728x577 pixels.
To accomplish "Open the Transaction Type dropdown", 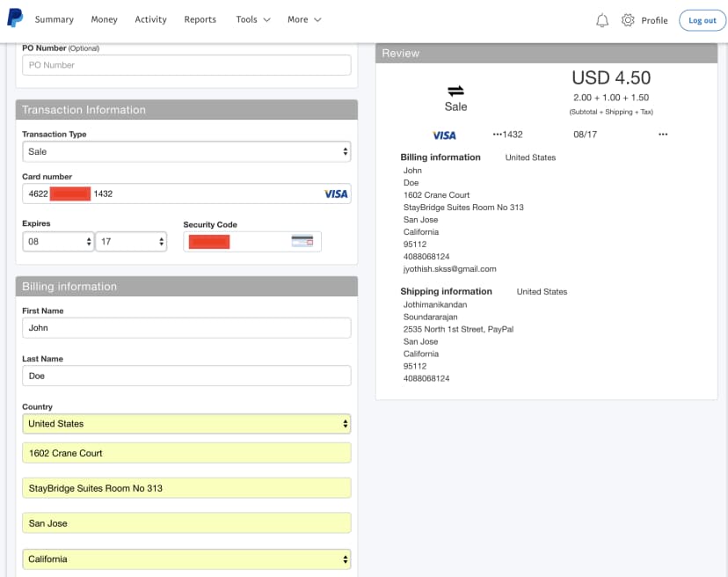I will (x=186, y=151).
